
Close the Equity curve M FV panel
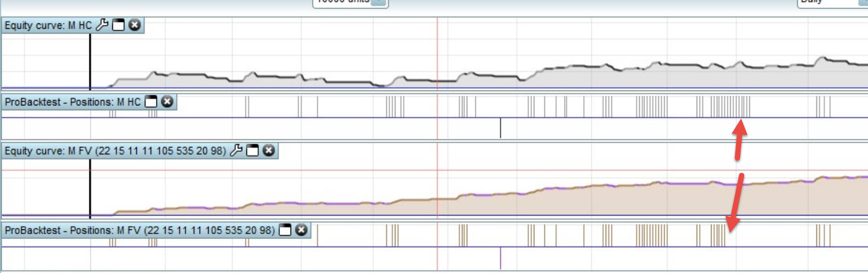269,151
